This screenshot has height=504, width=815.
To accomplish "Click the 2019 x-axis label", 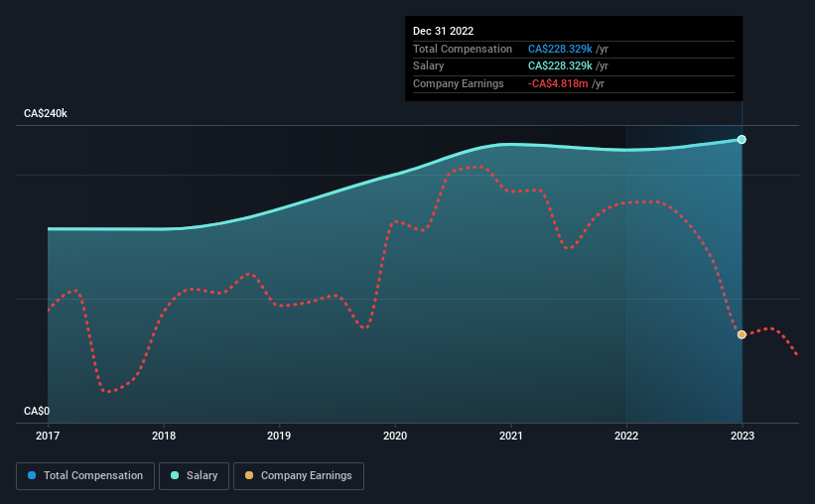I will coord(279,436).
